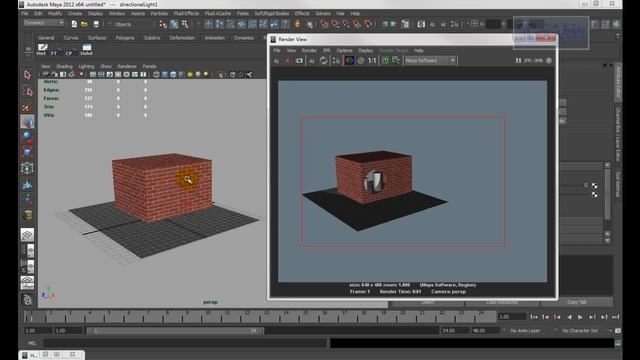Click the Snapshot camera icon in Render View
The height and width of the screenshot is (360, 640).
(x=299, y=60)
